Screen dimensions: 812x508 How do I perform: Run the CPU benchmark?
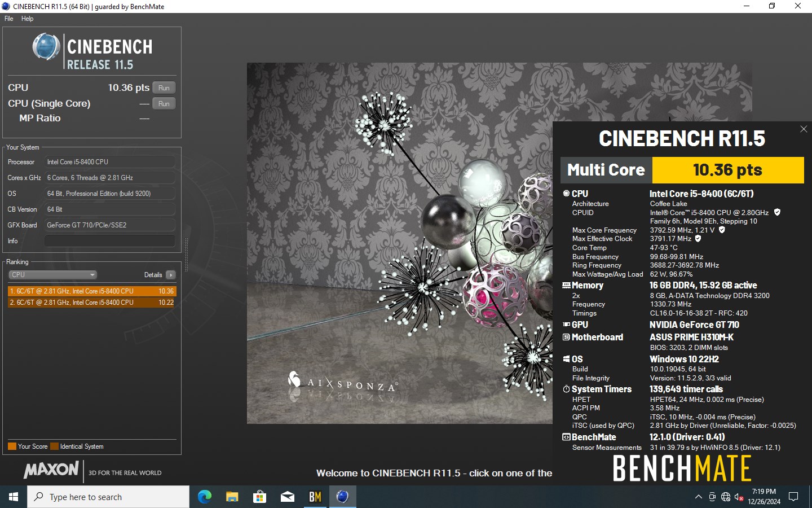coord(164,87)
